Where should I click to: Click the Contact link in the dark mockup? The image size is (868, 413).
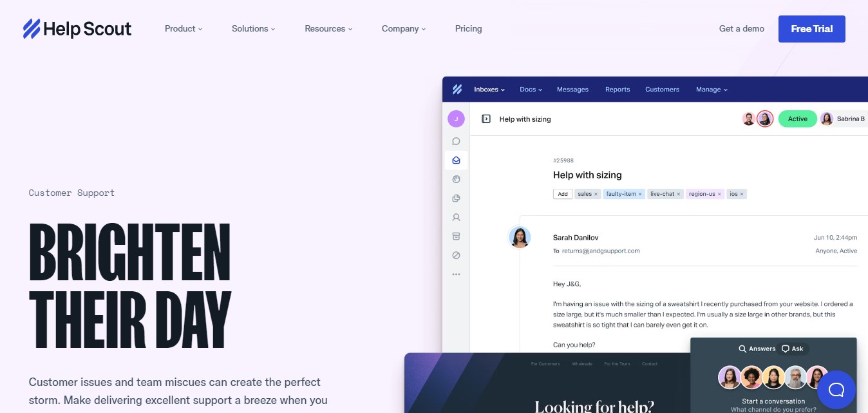click(650, 364)
